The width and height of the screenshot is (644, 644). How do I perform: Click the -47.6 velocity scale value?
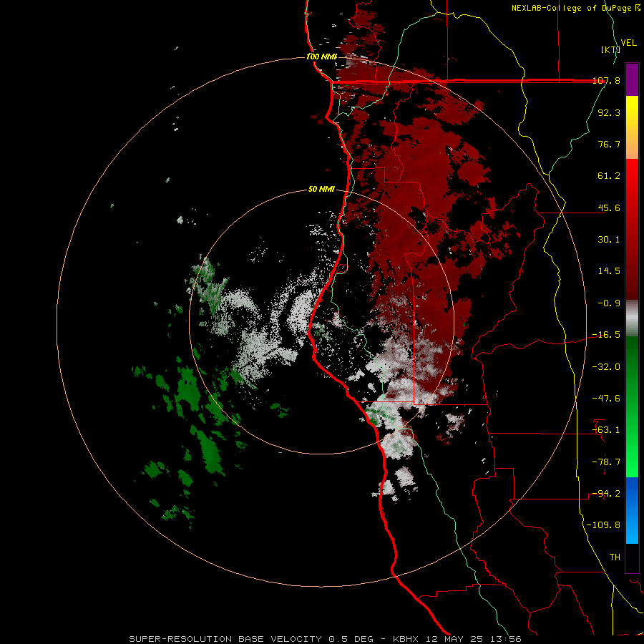click(x=606, y=399)
